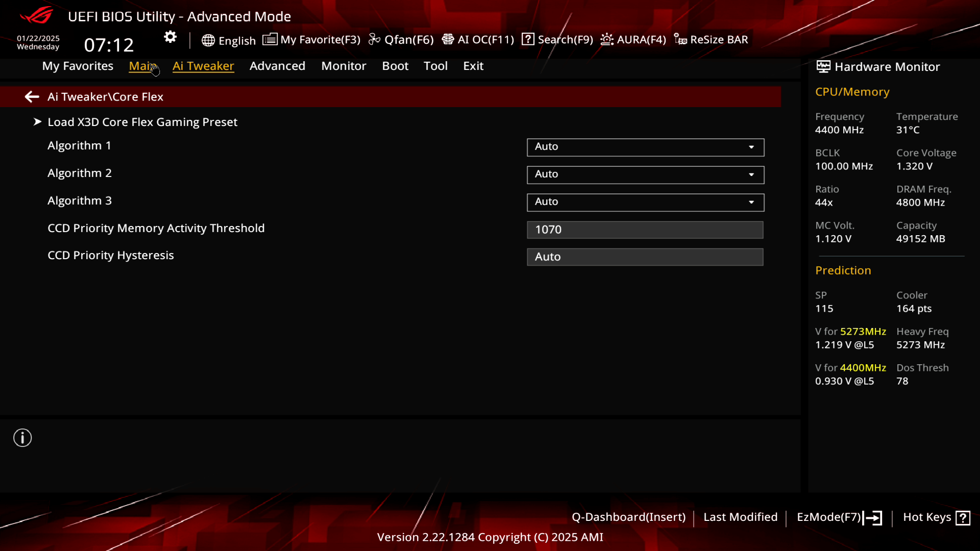Search BIOS settings via Search
The image size is (980, 551).
(x=557, y=39)
